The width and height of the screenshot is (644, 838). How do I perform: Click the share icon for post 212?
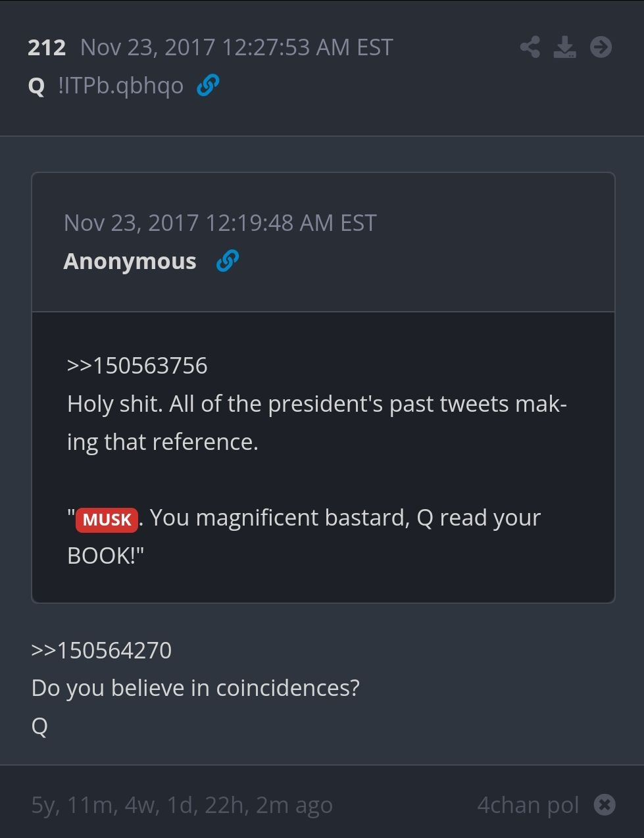(x=530, y=47)
